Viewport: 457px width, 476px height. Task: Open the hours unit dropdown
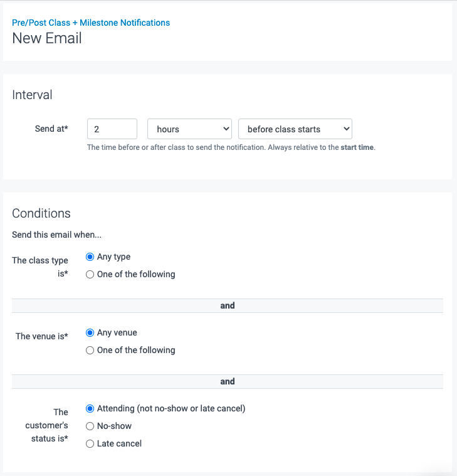pyautogui.click(x=190, y=129)
